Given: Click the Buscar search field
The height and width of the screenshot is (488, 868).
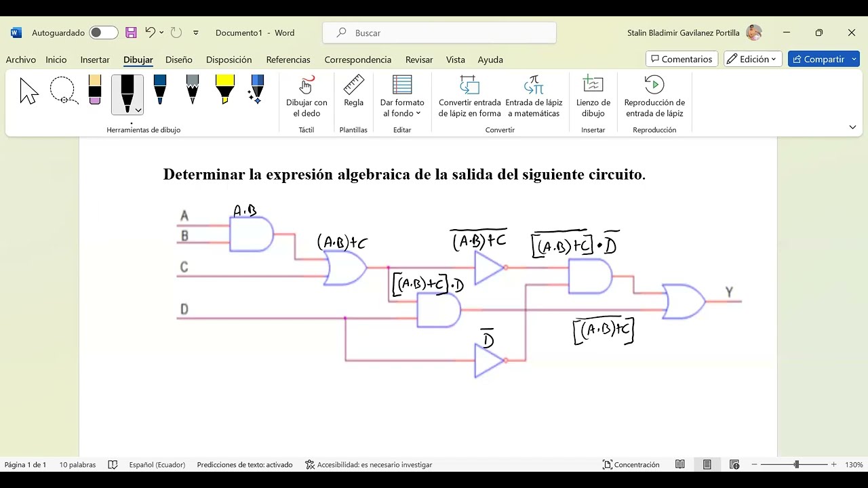Looking at the screenshot, I should pos(439,33).
